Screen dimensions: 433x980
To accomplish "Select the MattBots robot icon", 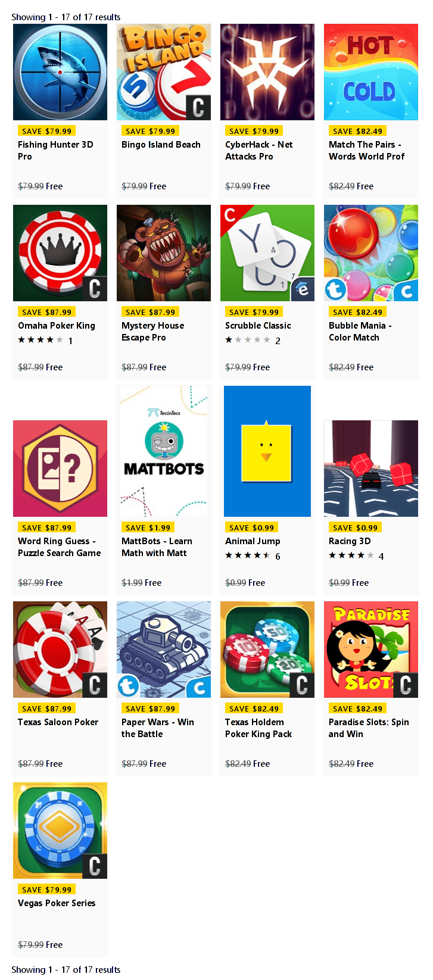I will (x=164, y=451).
